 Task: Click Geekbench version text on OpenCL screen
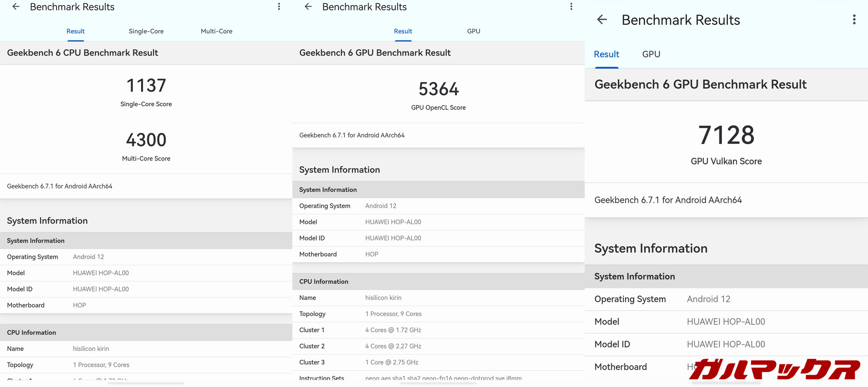(x=352, y=135)
